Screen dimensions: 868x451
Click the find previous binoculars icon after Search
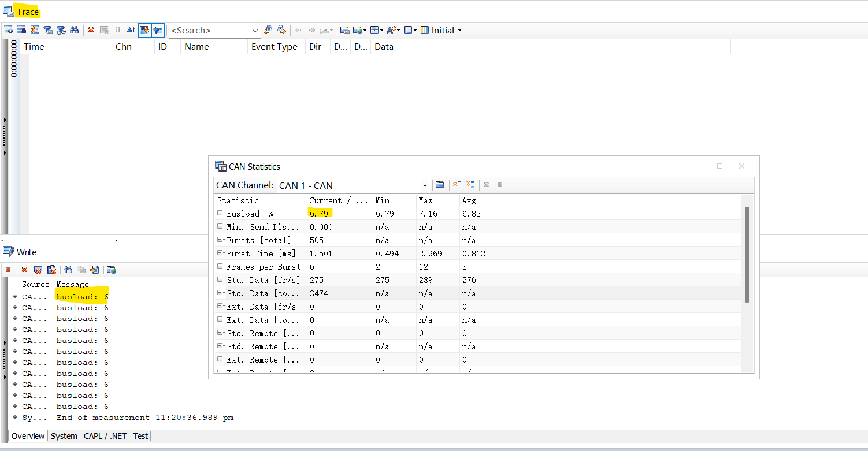[268, 30]
